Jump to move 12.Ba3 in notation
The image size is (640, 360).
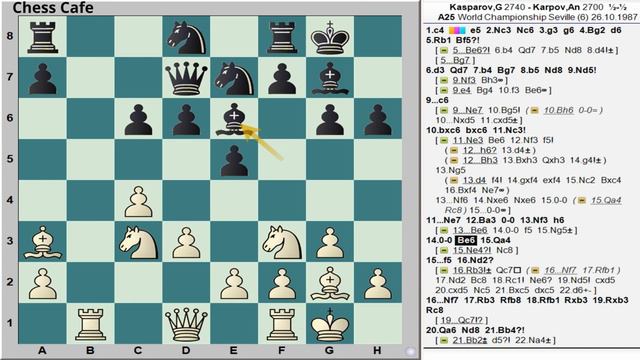[x=484, y=220]
